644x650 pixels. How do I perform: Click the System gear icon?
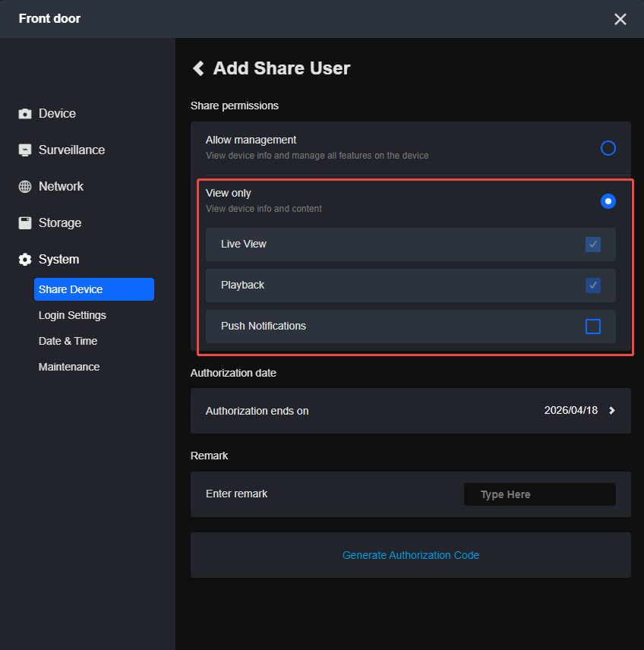[25, 260]
